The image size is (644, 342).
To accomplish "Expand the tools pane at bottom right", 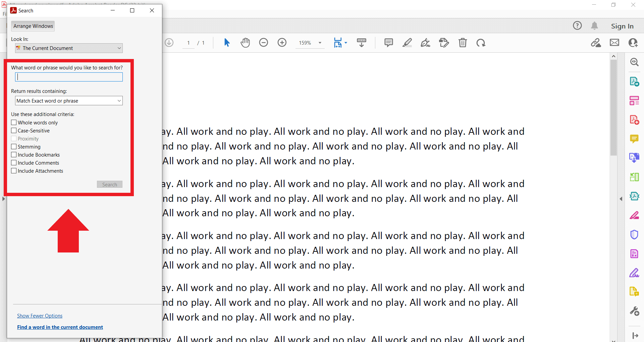I will pyautogui.click(x=635, y=335).
